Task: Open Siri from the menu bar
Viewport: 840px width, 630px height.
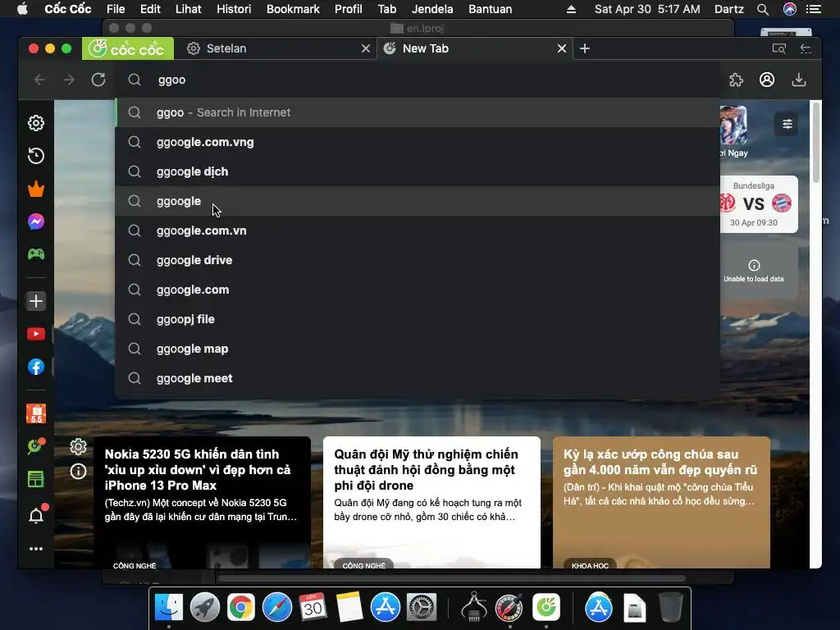Action: pyautogui.click(x=790, y=9)
